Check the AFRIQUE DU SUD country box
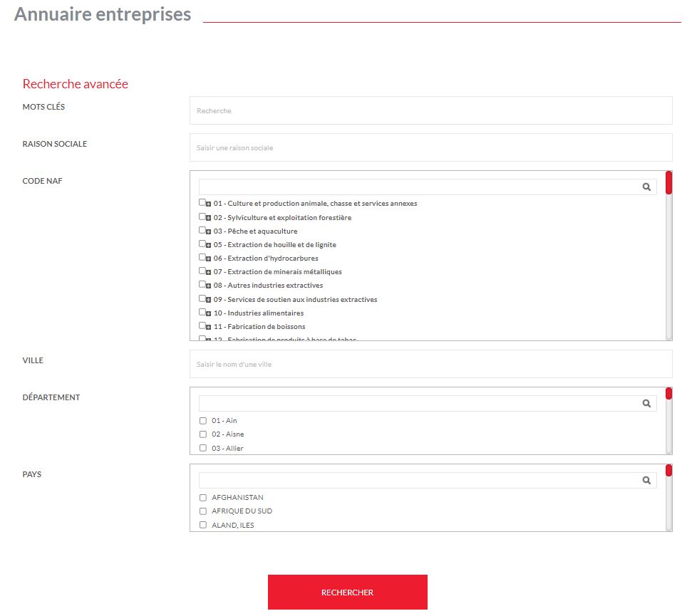Viewport: 687px width, 616px height. pyautogui.click(x=203, y=511)
